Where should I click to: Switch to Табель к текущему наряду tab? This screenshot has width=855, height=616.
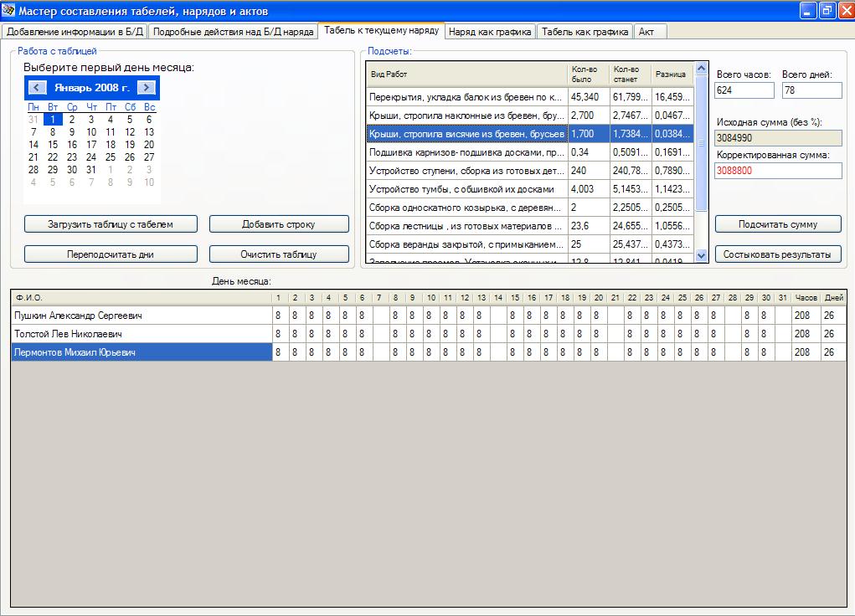pyautogui.click(x=381, y=30)
